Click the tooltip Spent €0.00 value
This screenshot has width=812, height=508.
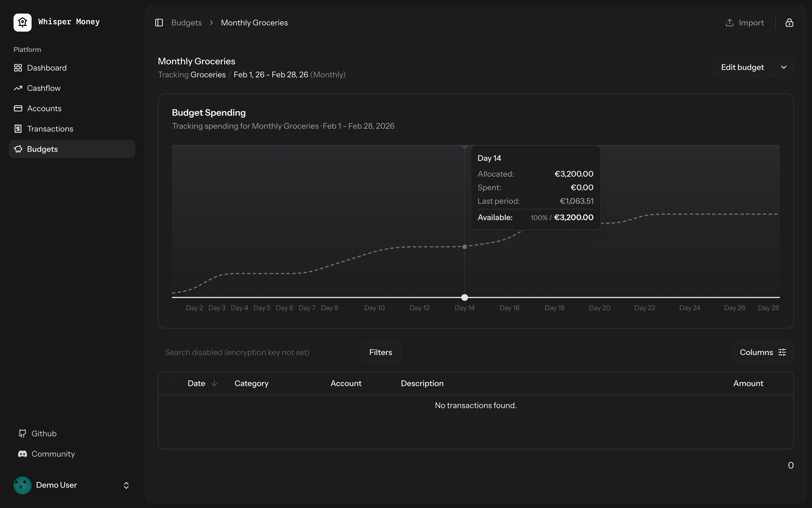pos(582,187)
